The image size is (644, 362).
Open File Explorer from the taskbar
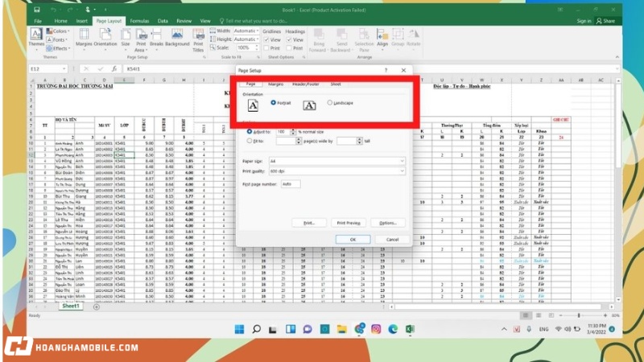[x=341, y=329]
